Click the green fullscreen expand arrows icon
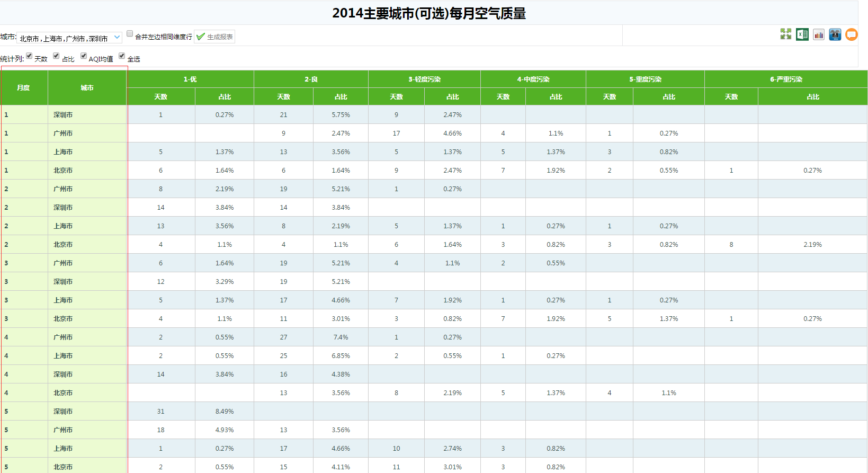This screenshot has height=473, width=868. (x=785, y=34)
